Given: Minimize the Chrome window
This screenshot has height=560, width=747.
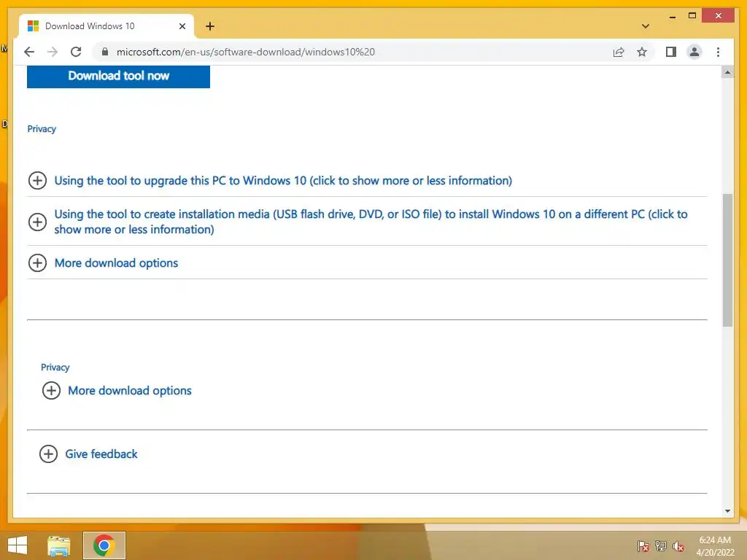Looking at the screenshot, I should (x=672, y=16).
